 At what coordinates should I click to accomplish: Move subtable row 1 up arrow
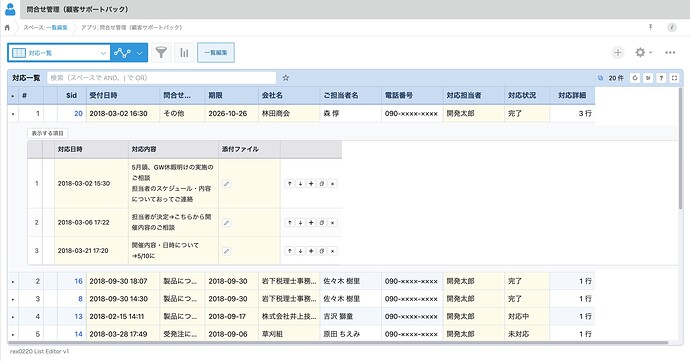pyautogui.click(x=289, y=184)
